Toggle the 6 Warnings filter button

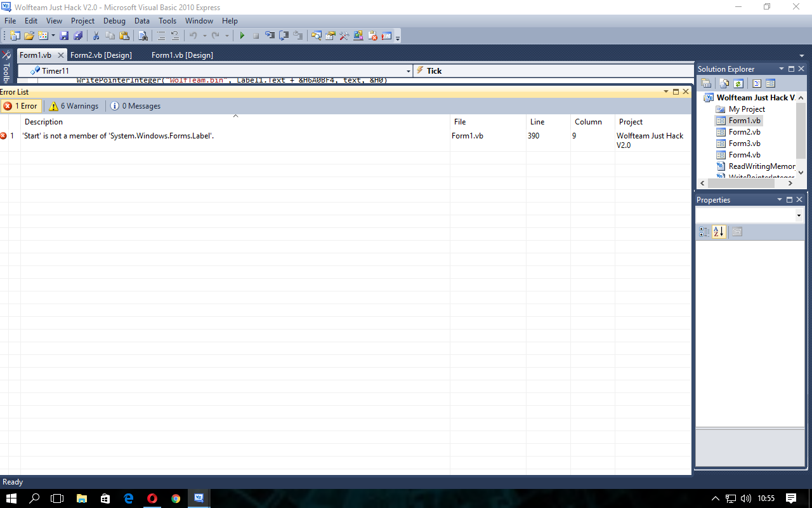tap(74, 106)
